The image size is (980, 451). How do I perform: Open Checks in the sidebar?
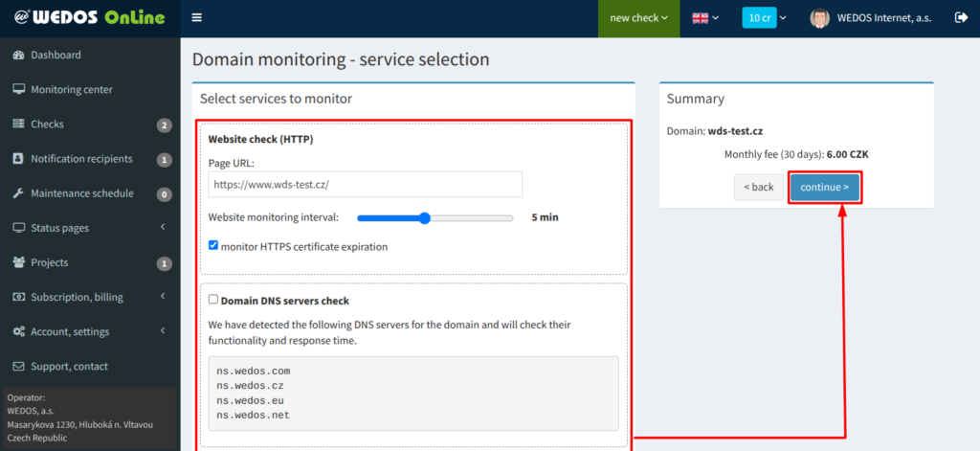[x=48, y=124]
